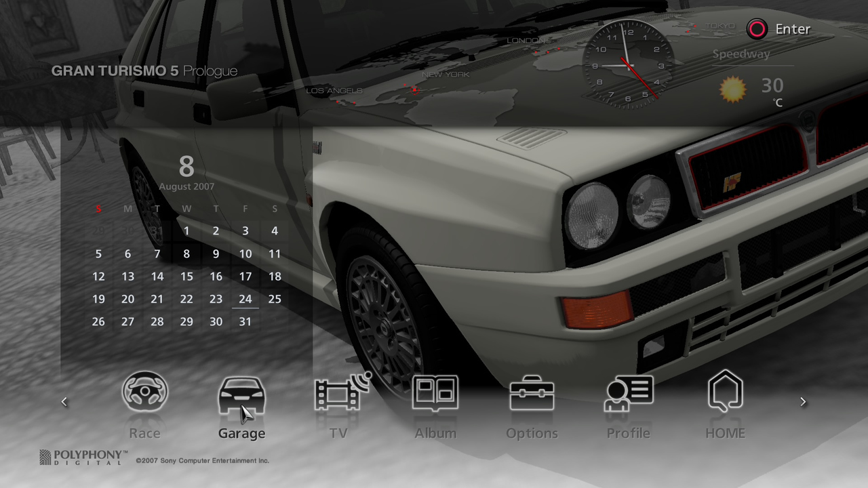
Task: Open the Profile card icon
Action: [x=629, y=393]
